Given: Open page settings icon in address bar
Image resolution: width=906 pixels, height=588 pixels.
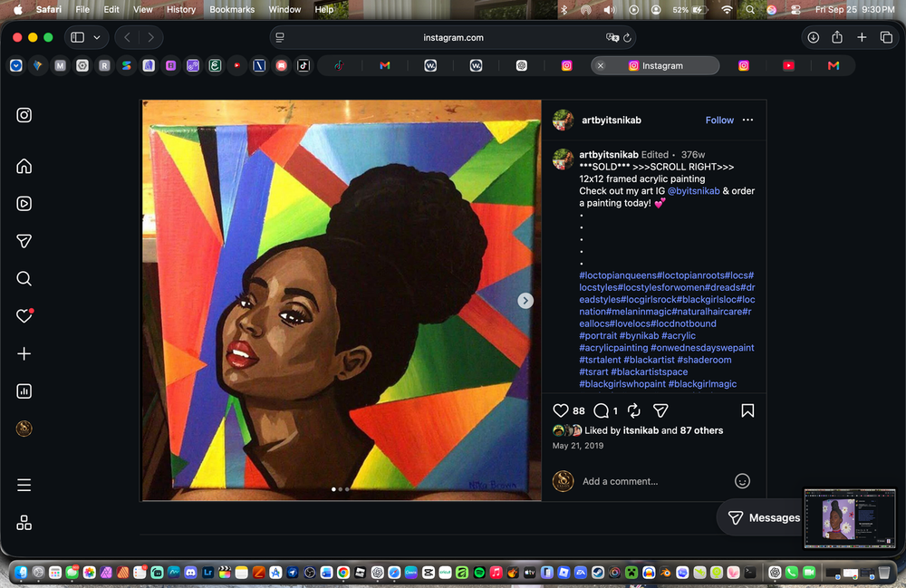Looking at the screenshot, I should (x=280, y=37).
